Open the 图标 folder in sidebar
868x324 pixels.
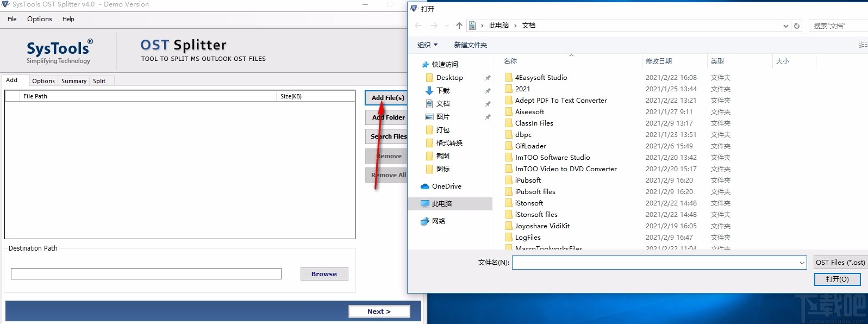(x=443, y=169)
